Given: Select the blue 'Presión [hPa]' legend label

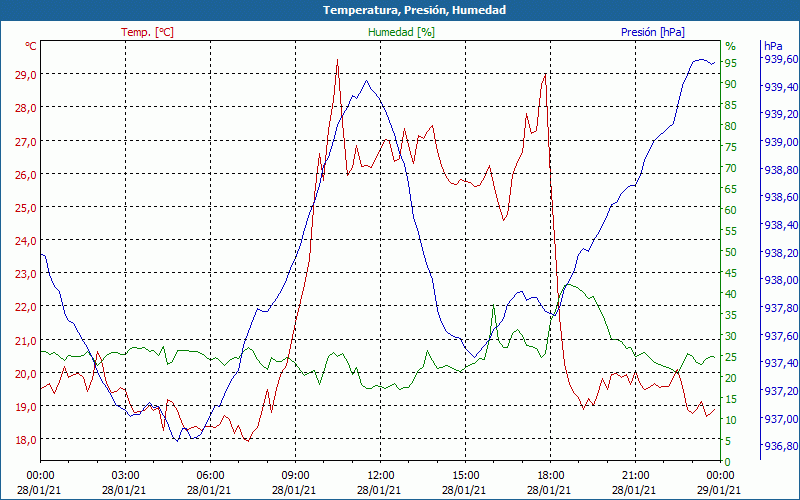Looking at the screenshot, I should pyautogui.click(x=653, y=32).
